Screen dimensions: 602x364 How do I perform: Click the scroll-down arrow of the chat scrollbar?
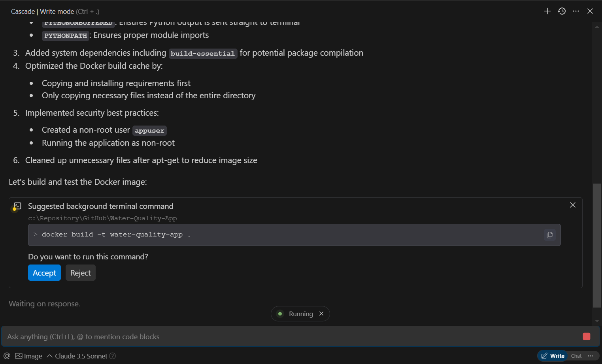pyautogui.click(x=597, y=321)
